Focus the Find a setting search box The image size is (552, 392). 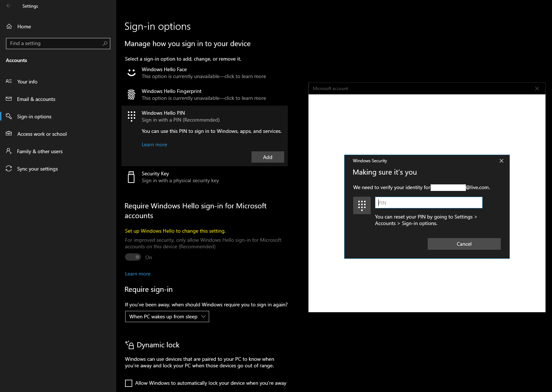click(58, 44)
